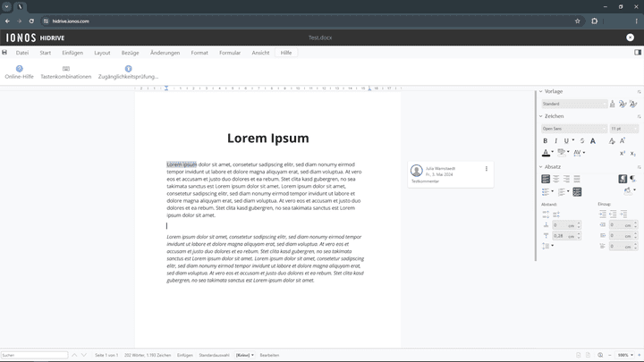Increase indent under Einzug
This screenshot has width=644, height=362.
click(603, 214)
